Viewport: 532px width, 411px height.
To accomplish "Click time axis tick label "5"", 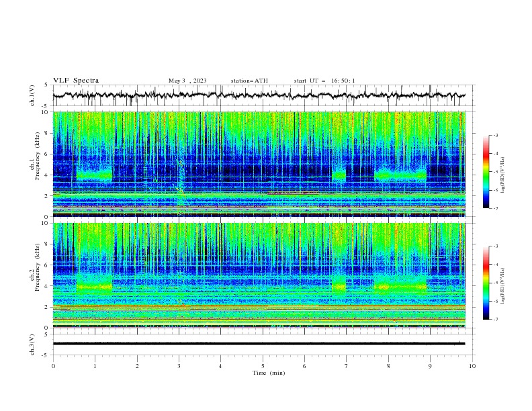I will [x=263, y=366].
